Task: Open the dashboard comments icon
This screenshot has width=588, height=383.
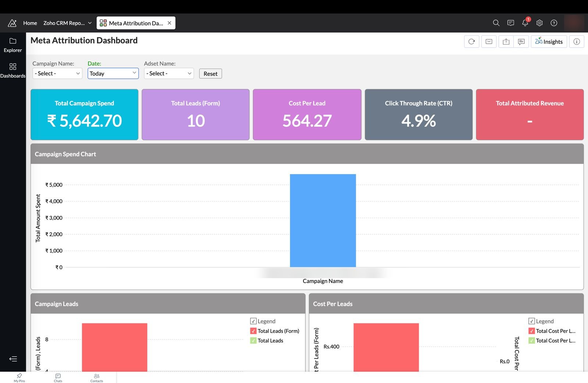Action: tap(521, 42)
